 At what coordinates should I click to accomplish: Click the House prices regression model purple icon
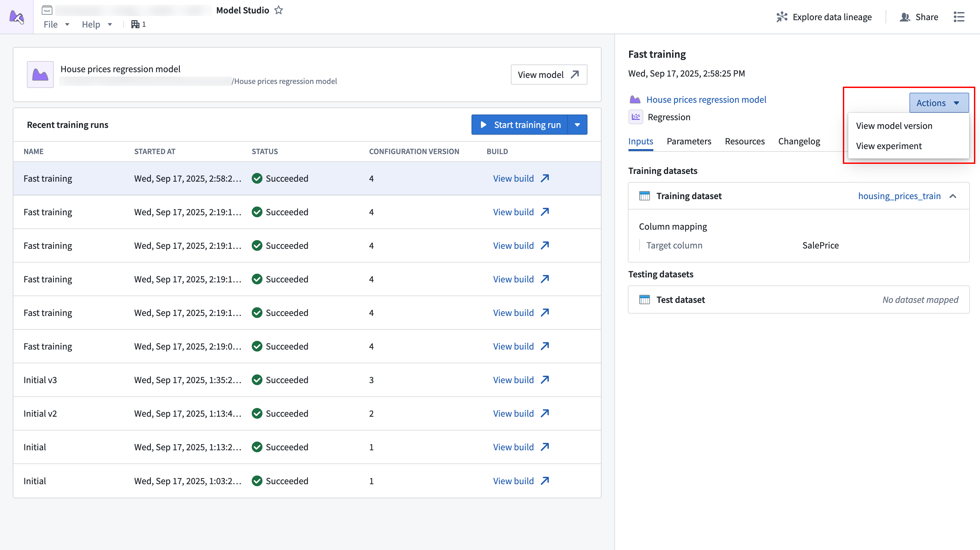(x=635, y=99)
